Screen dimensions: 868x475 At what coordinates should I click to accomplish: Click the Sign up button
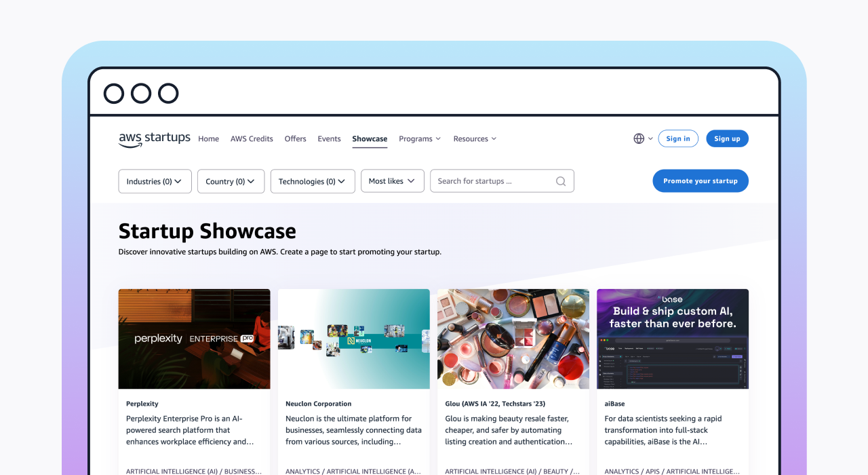727,138
